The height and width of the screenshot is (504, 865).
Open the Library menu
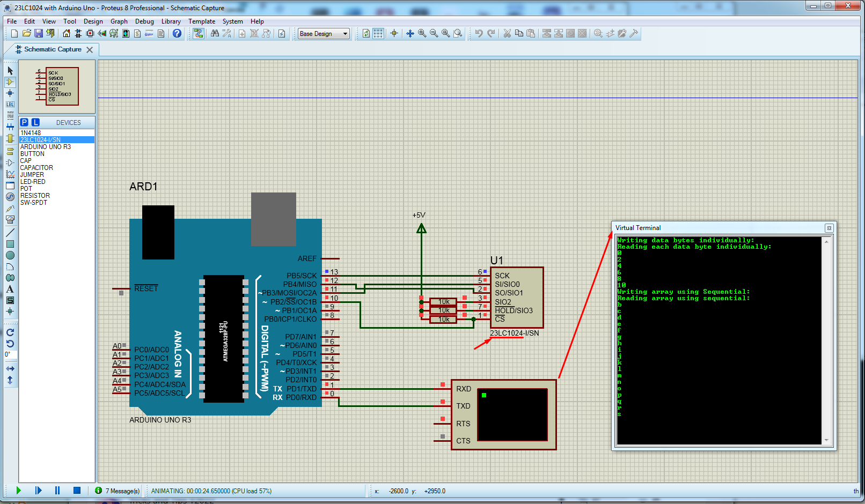171,21
